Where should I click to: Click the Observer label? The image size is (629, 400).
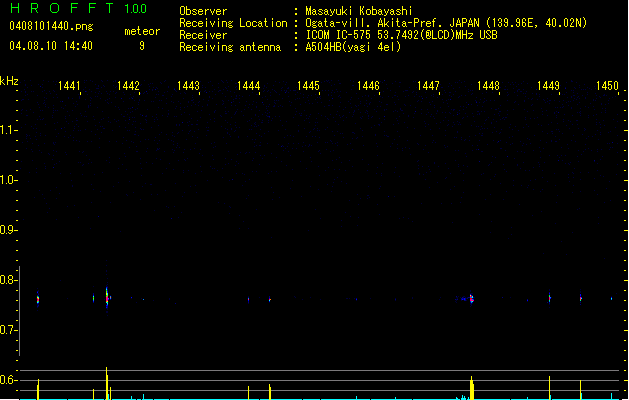point(203,11)
